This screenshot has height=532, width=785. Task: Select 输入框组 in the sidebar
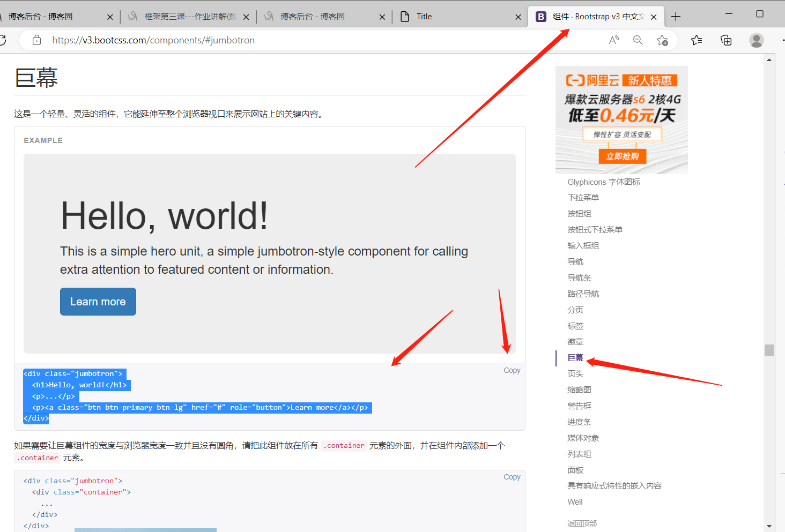click(x=583, y=246)
